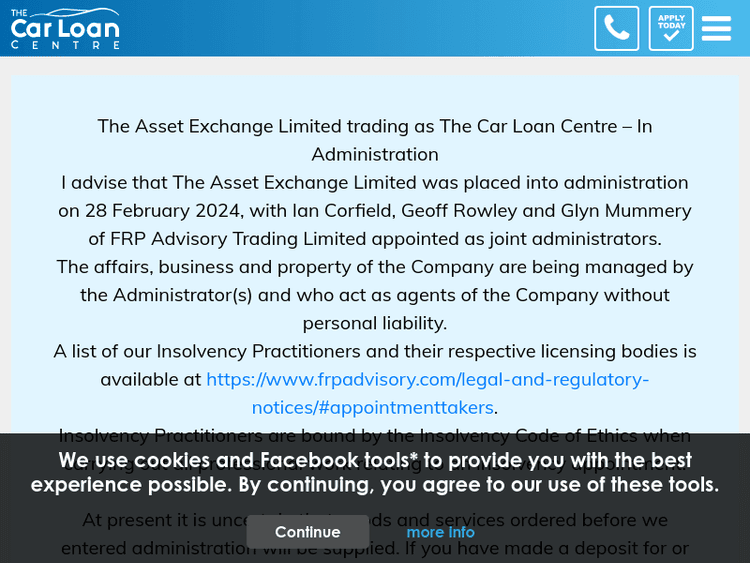Select the name "Geoff Rowley"
This screenshot has width=750, height=563.
pos(465,210)
